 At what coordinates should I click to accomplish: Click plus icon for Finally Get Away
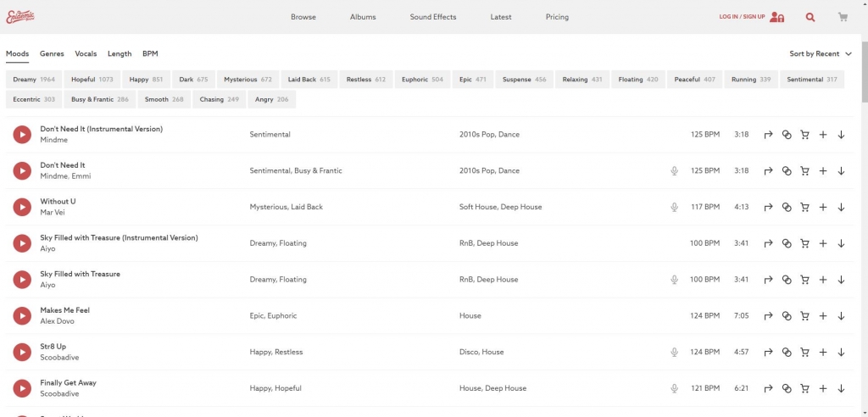tap(822, 388)
